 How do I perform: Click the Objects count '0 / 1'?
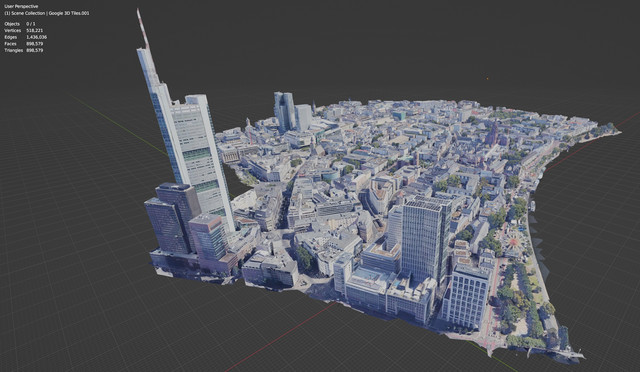point(31,24)
